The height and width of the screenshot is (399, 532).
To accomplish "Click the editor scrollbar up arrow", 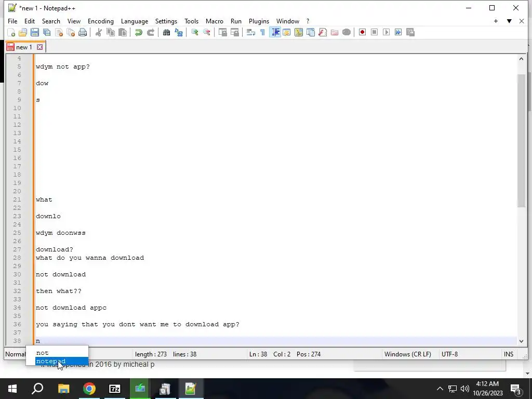I will pos(521,59).
